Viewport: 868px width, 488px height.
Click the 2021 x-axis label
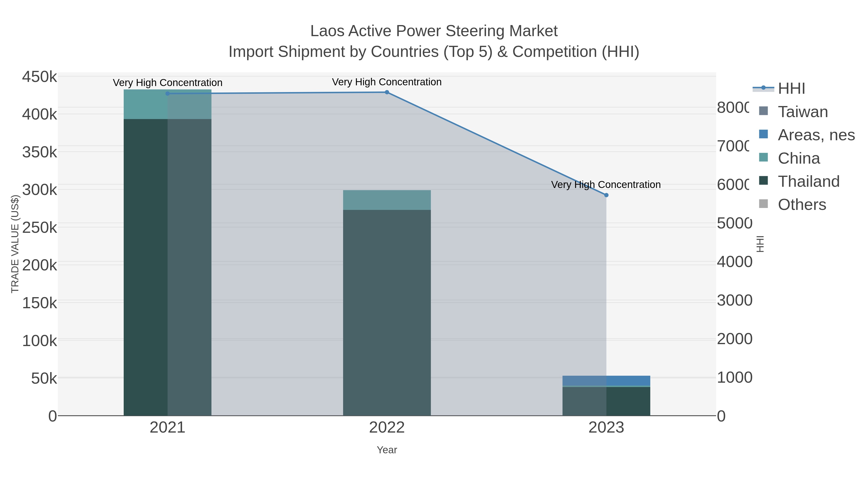pyautogui.click(x=168, y=428)
